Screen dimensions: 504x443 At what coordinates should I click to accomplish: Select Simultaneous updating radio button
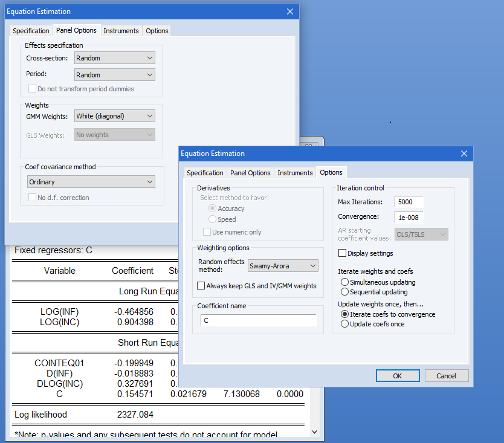click(x=345, y=282)
